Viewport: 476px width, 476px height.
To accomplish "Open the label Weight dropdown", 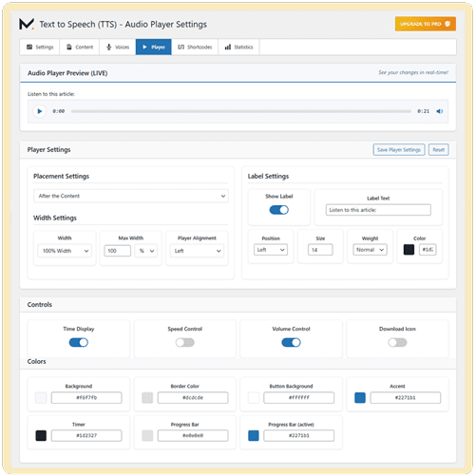I will coord(370,250).
